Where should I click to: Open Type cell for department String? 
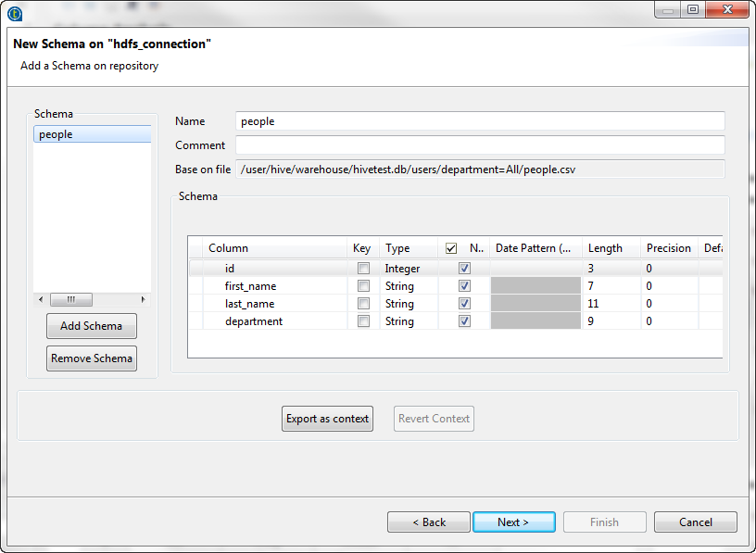click(409, 321)
